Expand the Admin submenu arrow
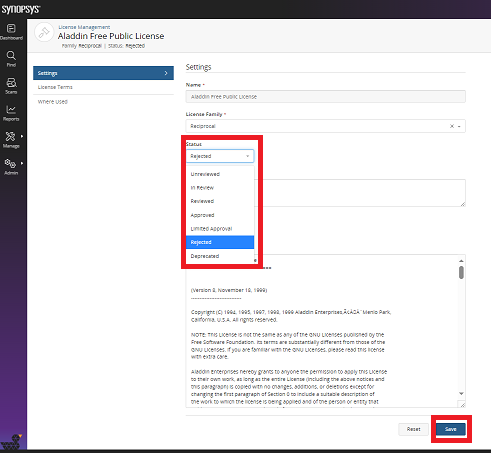 (x=22, y=163)
